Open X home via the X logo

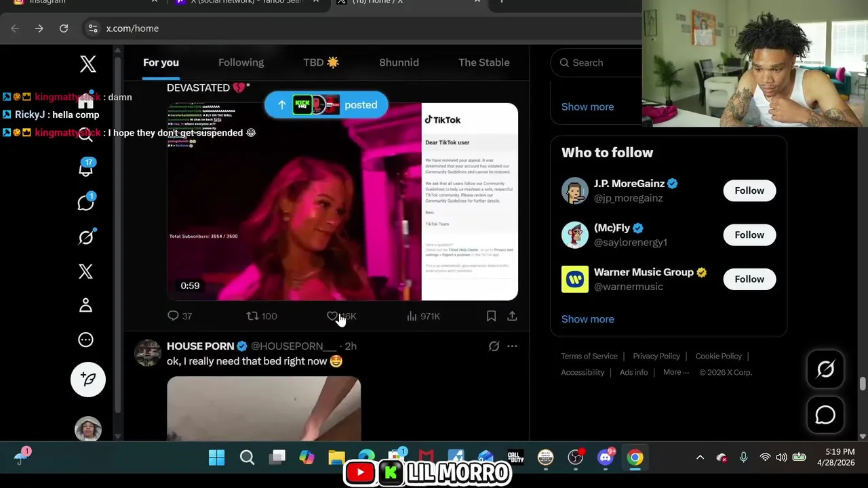pyautogui.click(x=87, y=64)
